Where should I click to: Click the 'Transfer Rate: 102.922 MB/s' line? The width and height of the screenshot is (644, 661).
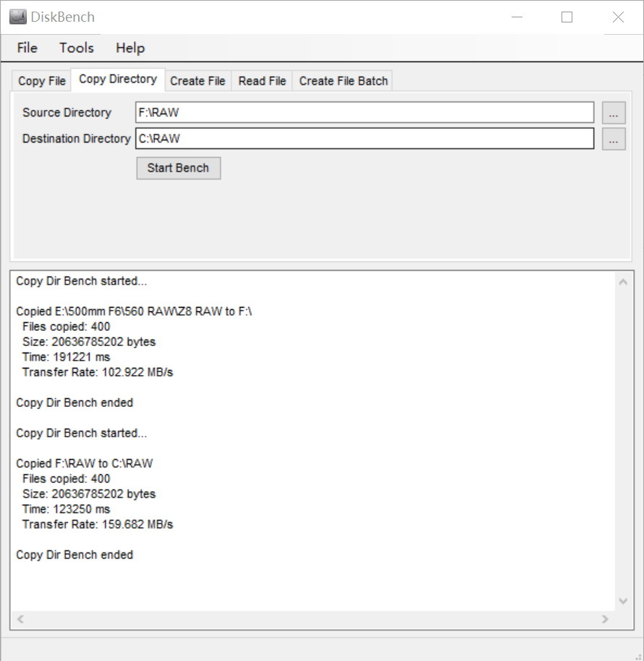pyautogui.click(x=98, y=372)
